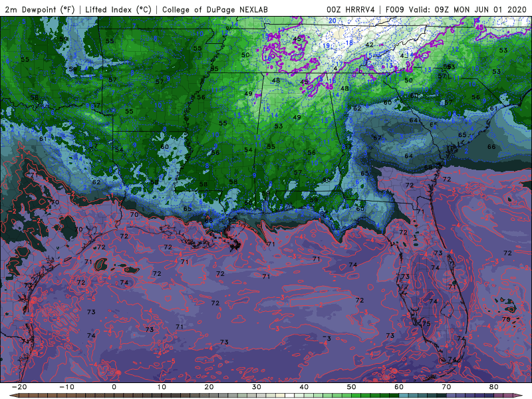Image resolution: width=532 pixels, height=399 pixels.
Task: Click the '0' colorbar scale label
Action: (114, 387)
